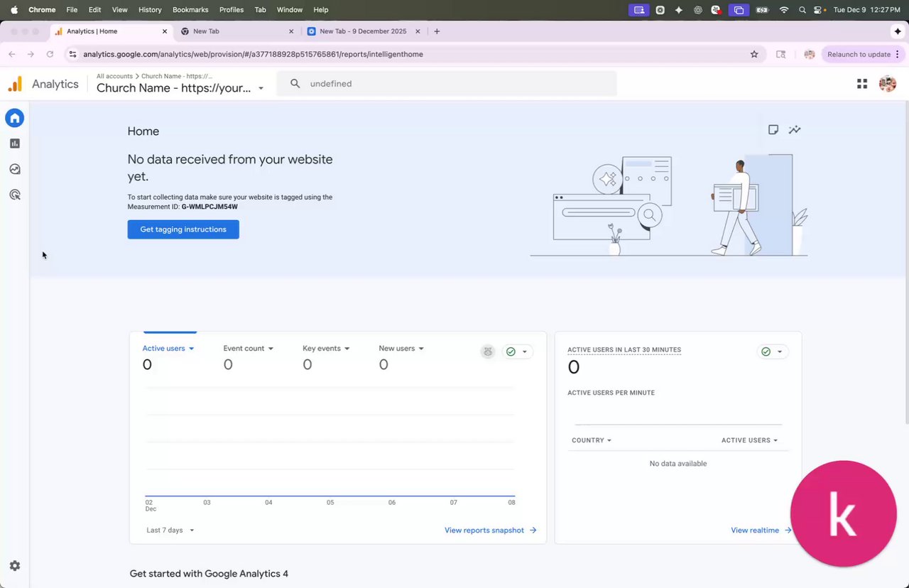Open the View menu

click(x=120, y=10)
